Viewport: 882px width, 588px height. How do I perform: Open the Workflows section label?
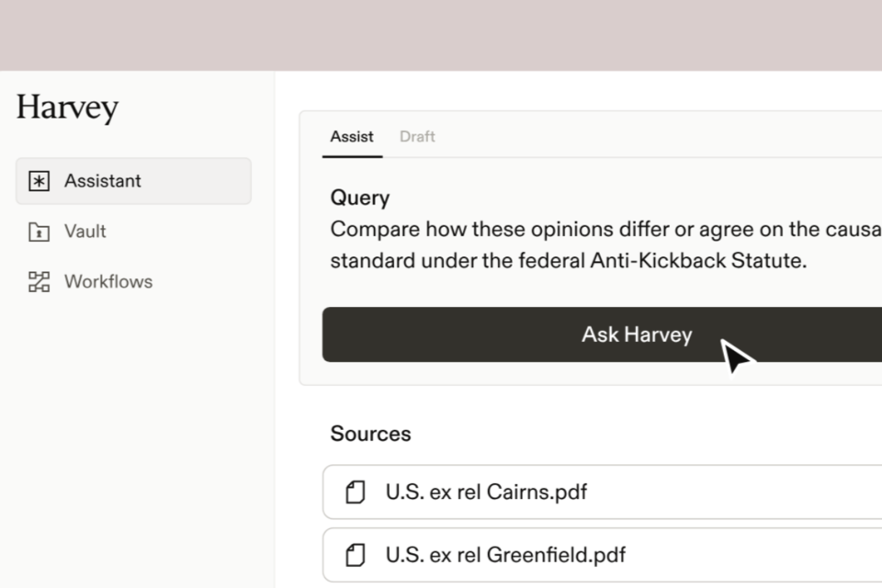(108, 282)
